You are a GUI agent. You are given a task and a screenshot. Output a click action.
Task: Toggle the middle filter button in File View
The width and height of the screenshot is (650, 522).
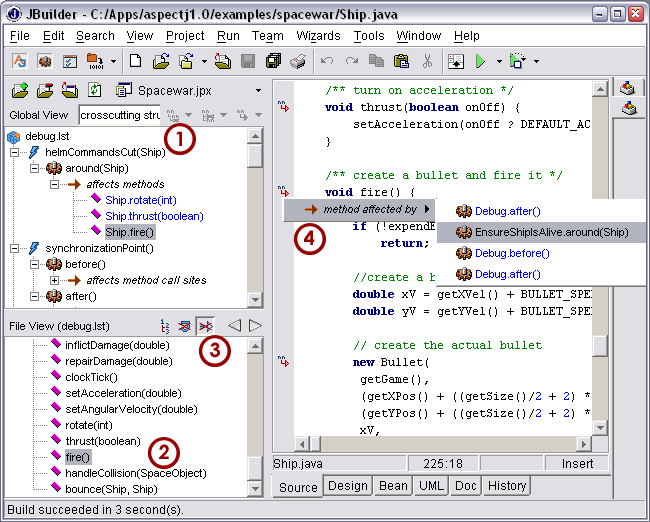click(185, 325)
